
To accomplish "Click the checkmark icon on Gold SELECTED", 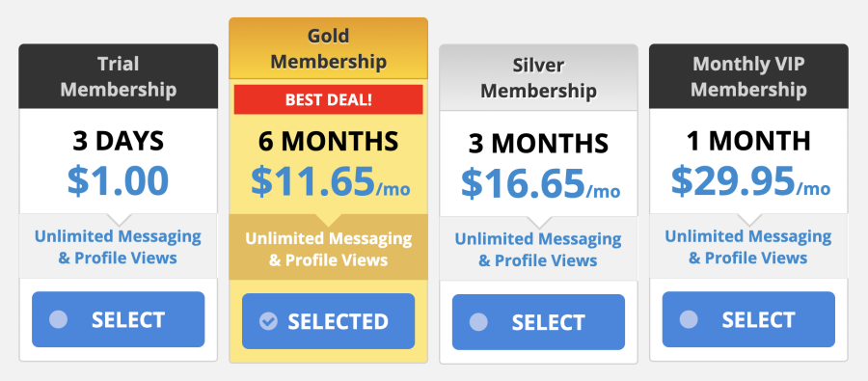I will (268, 321).
